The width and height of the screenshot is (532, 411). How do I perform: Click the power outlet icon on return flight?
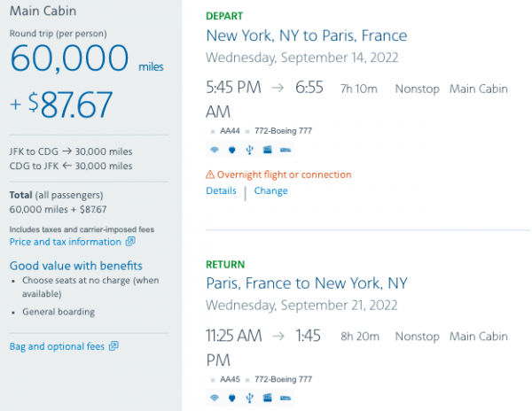click(231, 397)
